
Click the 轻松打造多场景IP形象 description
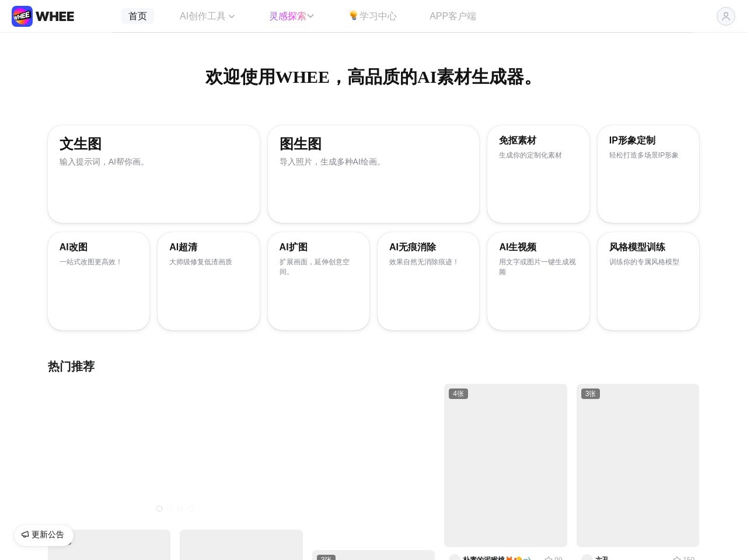[x=644, y=155]
